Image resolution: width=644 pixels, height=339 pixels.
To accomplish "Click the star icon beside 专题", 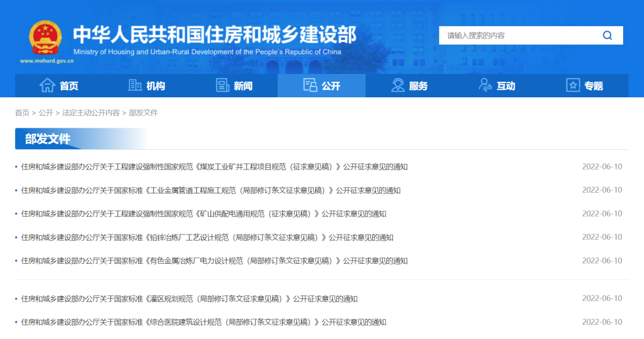I will click(x=573, y=85).
